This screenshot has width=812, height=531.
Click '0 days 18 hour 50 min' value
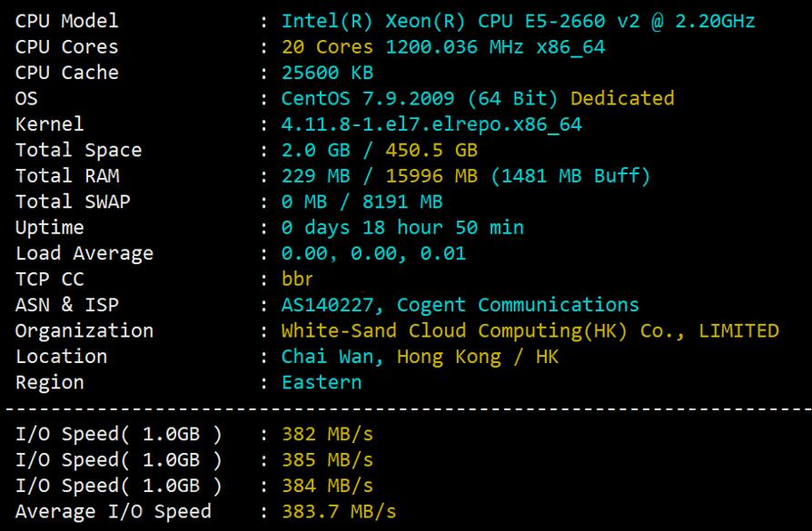(x=402, y=228)
